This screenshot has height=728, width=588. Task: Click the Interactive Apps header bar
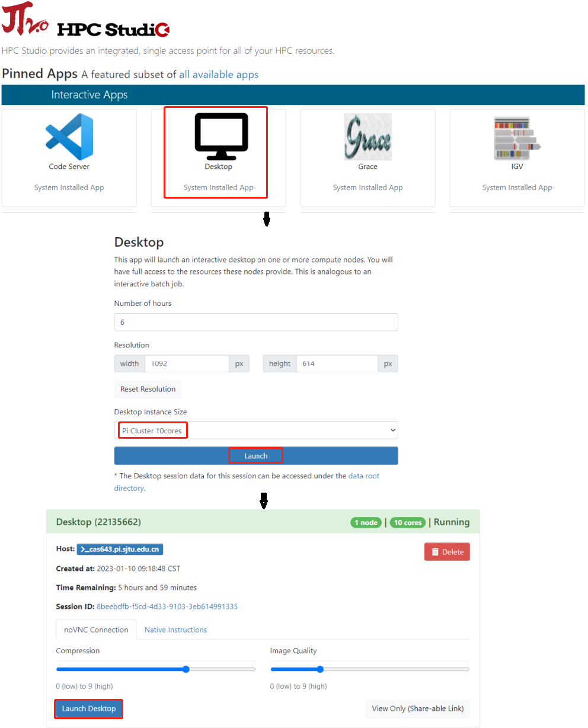click(293, 95)
